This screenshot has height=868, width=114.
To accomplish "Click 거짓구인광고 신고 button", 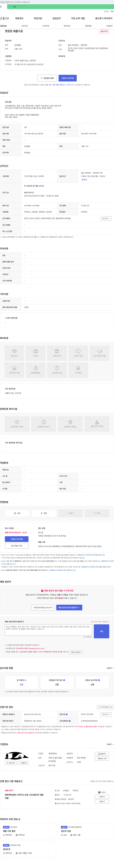I will [106, 707].
